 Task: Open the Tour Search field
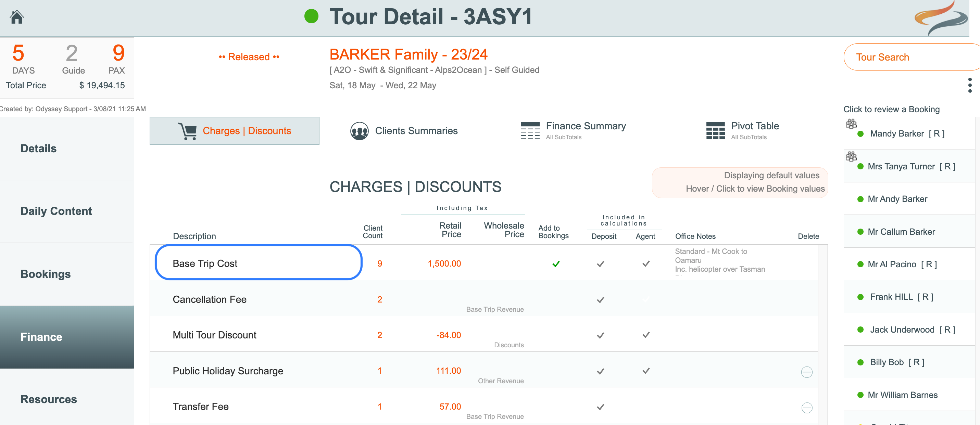tap(909, 57)
